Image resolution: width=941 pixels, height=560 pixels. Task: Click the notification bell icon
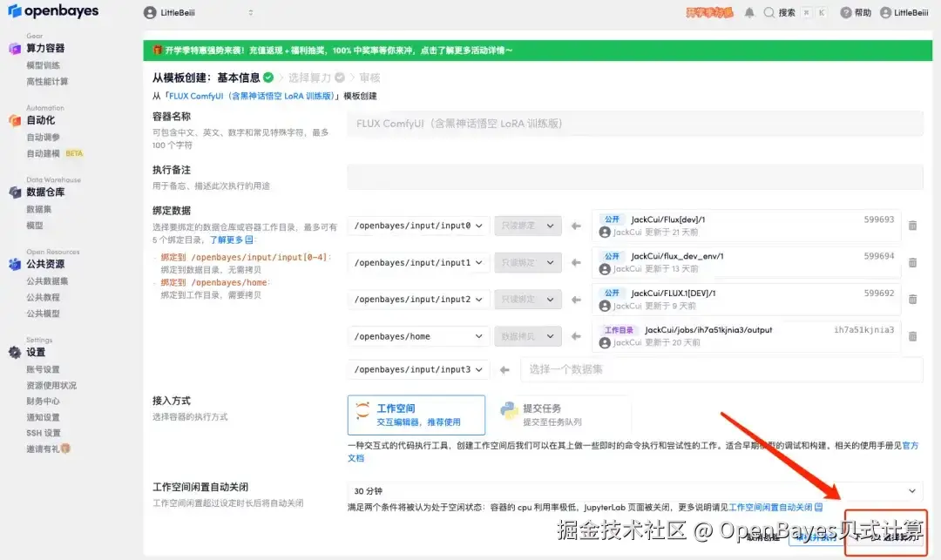[749, 12]
